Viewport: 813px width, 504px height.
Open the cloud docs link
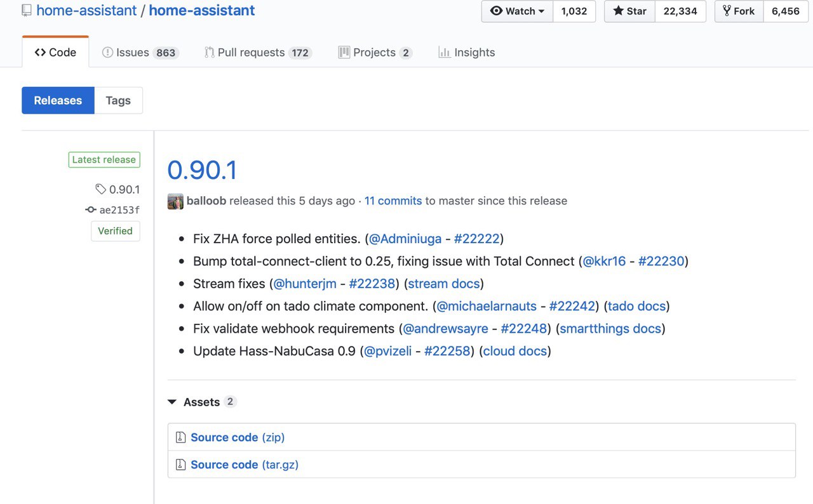[515, 351]
